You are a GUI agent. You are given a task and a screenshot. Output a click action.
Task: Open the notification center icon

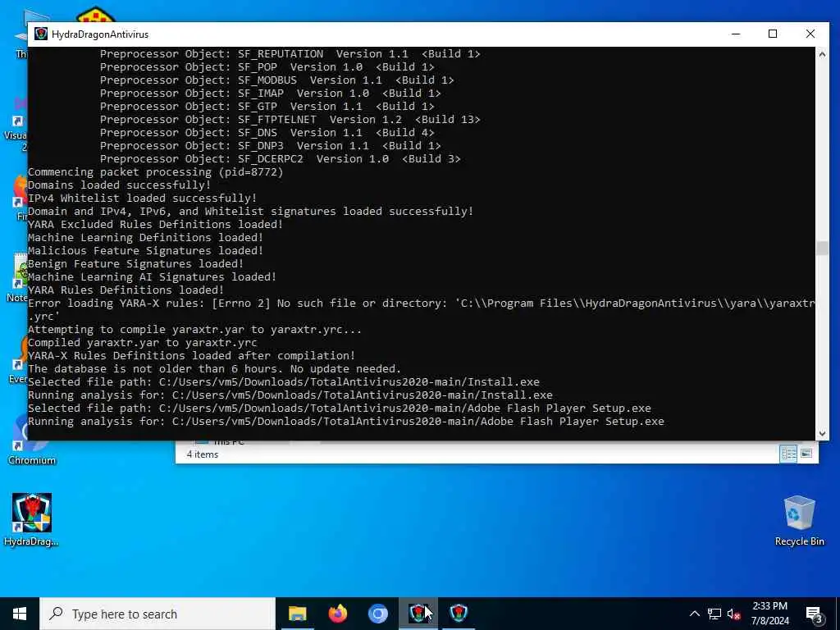point(815,614)
